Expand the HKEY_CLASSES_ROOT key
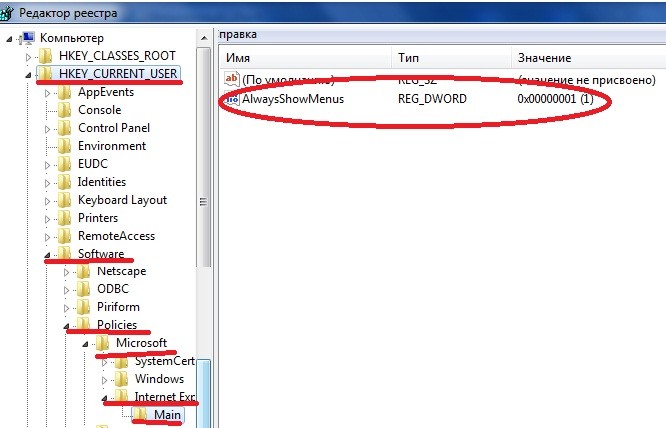This screenshot has width=666, height=428. [28, 56]
